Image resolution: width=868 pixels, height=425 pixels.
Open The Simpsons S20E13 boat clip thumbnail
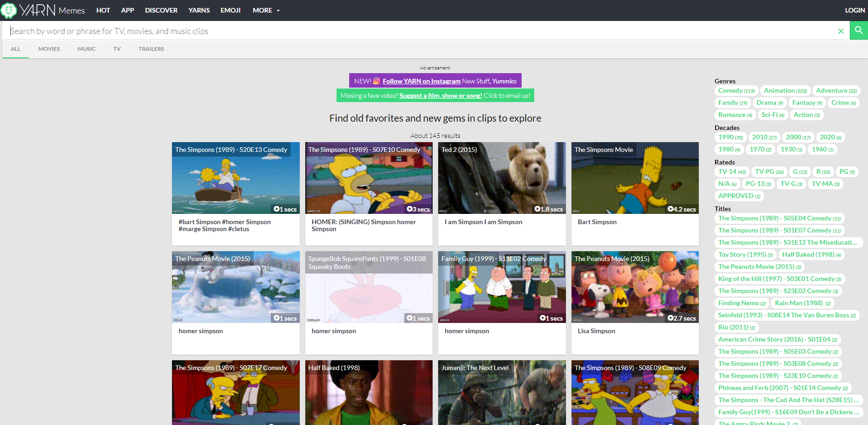click(x=236, y=178)
